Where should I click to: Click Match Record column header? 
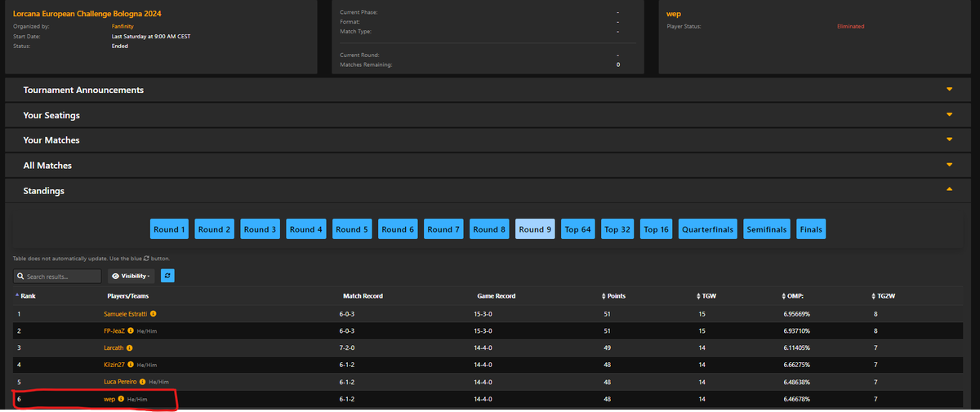(361, 295)
